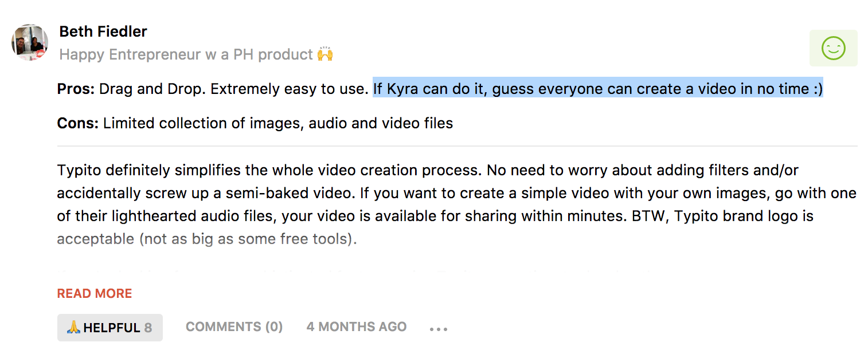
Task: Click the folded-hands emoji on the Helpful button
Action: tap(73, 328)
